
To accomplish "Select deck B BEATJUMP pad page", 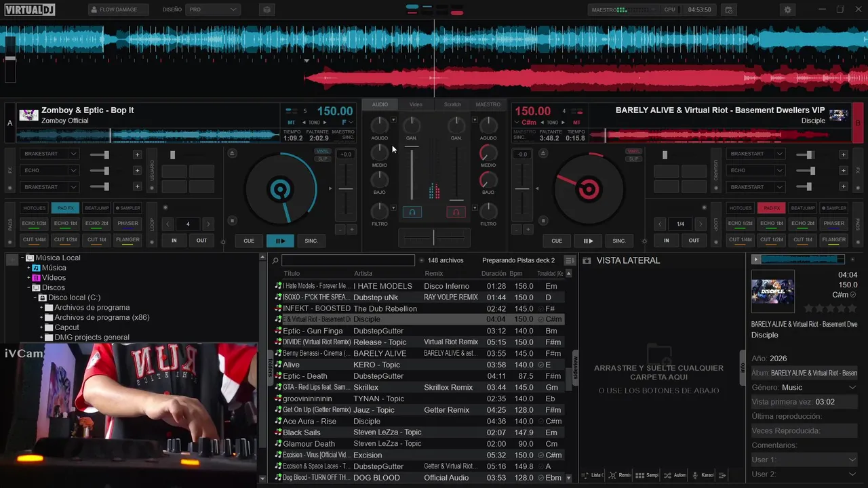I will click(803, 208).
